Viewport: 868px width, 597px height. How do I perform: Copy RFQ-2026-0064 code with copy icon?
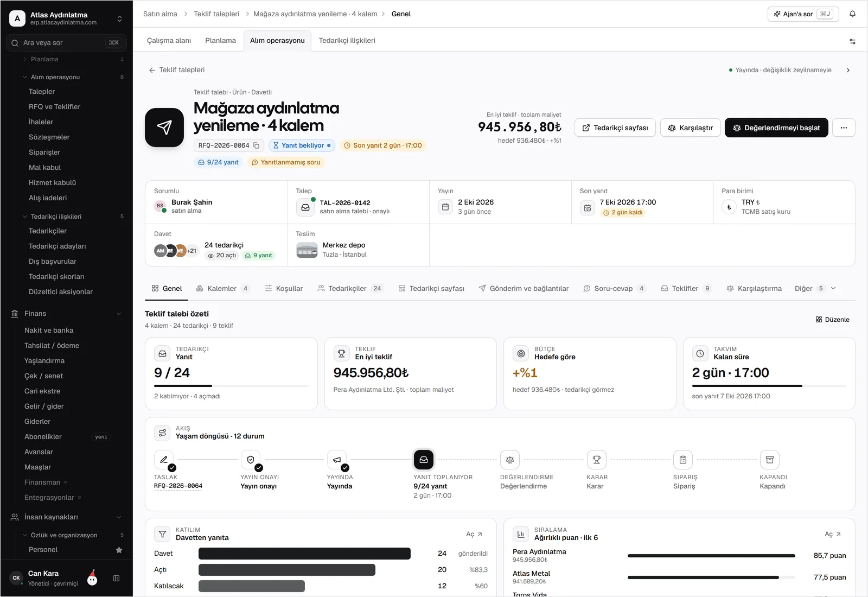[x=257, y=145]
